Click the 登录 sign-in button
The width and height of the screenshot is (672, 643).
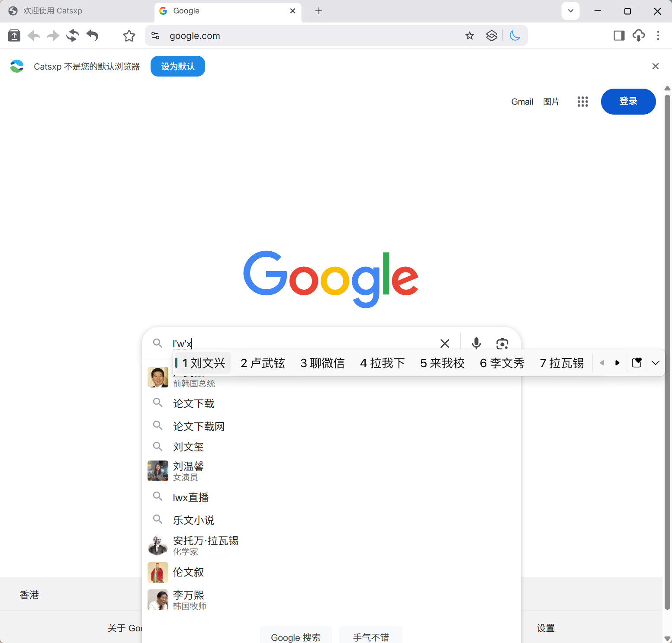[628, 102]
